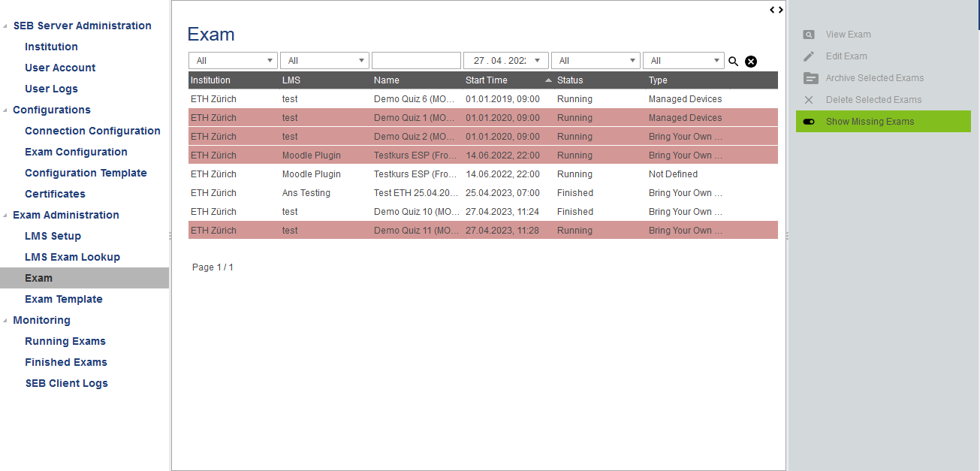Click the Delete Selected Exams X icon

tap(809, 100)
